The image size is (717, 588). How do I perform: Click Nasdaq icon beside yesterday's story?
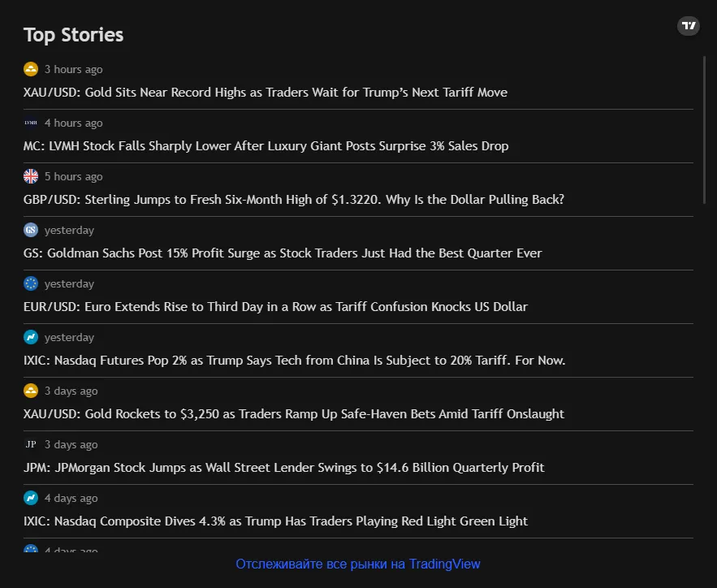[31, 337]
